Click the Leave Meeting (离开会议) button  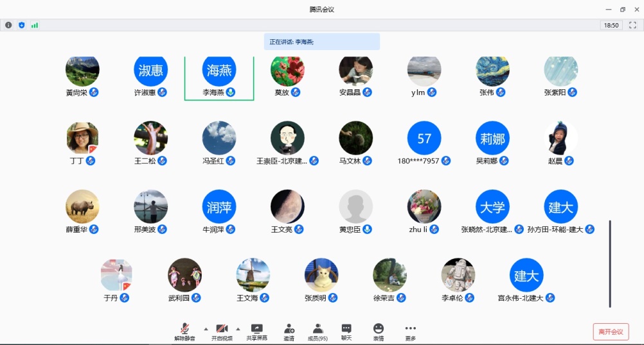[x=611, y=332]
